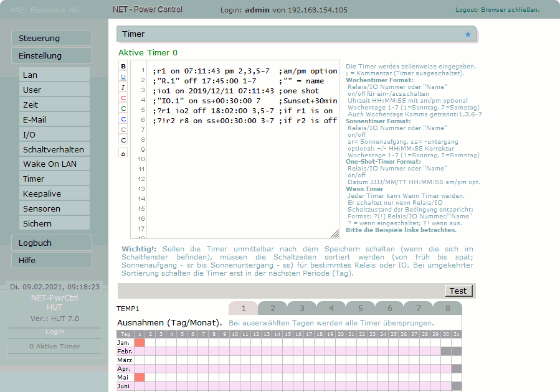Apply underline with the U icon
This screenshot has height=392, width=560.
coord(123,77)
